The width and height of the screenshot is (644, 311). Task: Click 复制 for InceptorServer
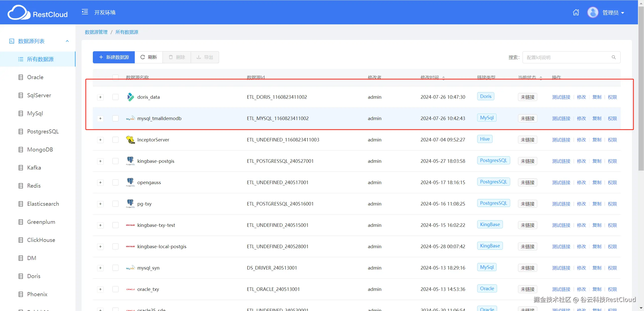tap(597, 140)
